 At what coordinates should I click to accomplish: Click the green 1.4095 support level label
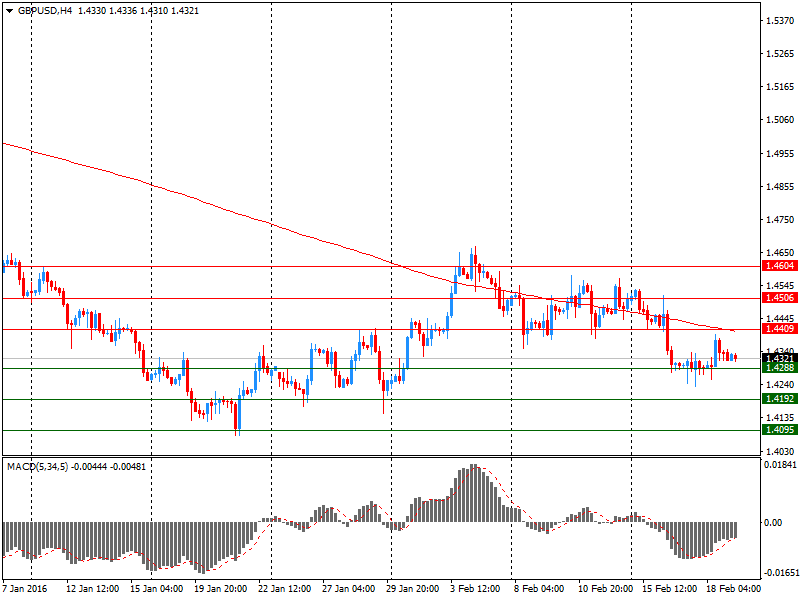780,430
